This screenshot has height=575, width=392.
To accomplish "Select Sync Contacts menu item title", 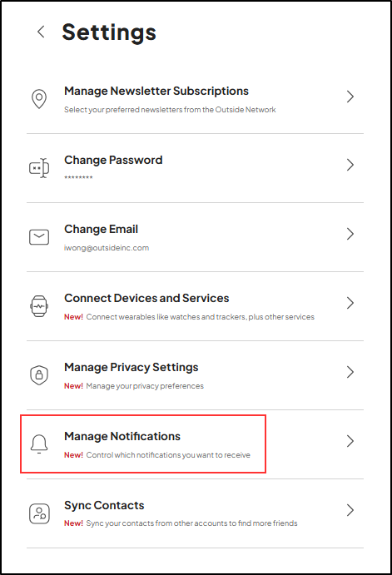I will [x=104, y=505].
